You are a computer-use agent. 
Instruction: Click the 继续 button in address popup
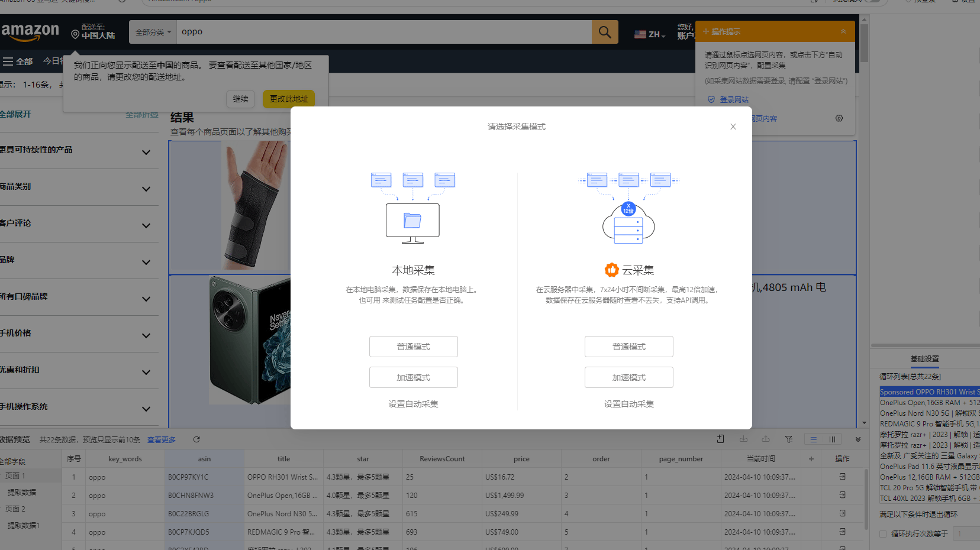click(x=240, y=99)
